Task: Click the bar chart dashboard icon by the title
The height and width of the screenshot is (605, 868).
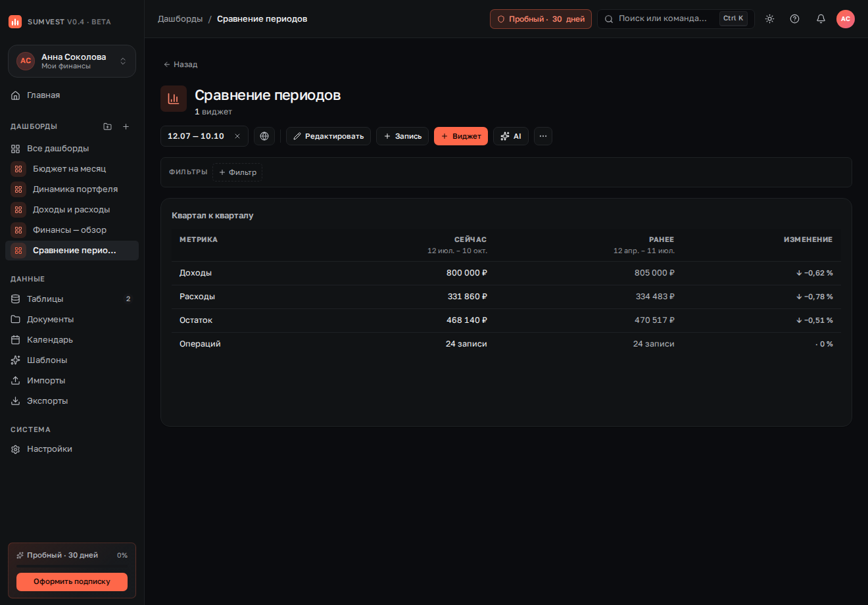Action: [x=174, y=99]
